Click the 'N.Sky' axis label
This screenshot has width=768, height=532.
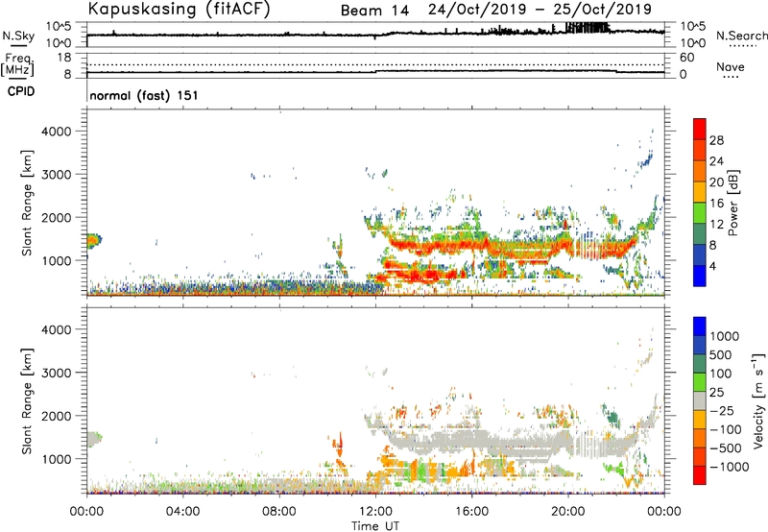point(18,36)
